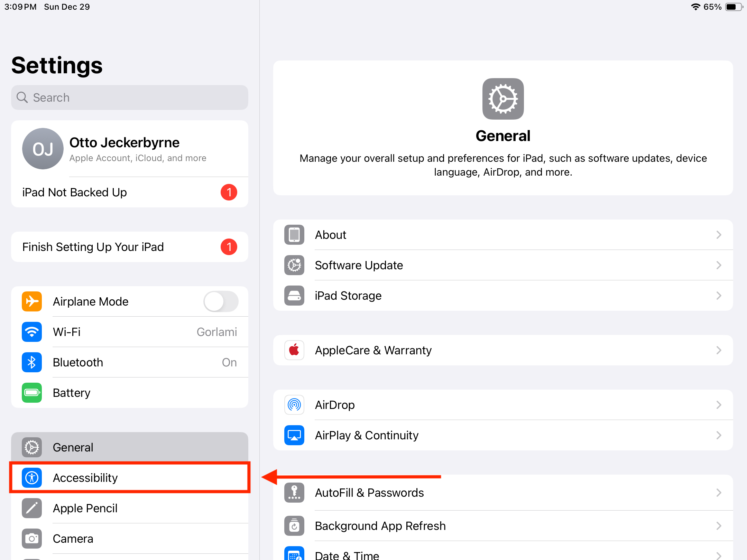Expand the About row chevron
The width and height of the screenshot is (747, 560).
(719, 235)
